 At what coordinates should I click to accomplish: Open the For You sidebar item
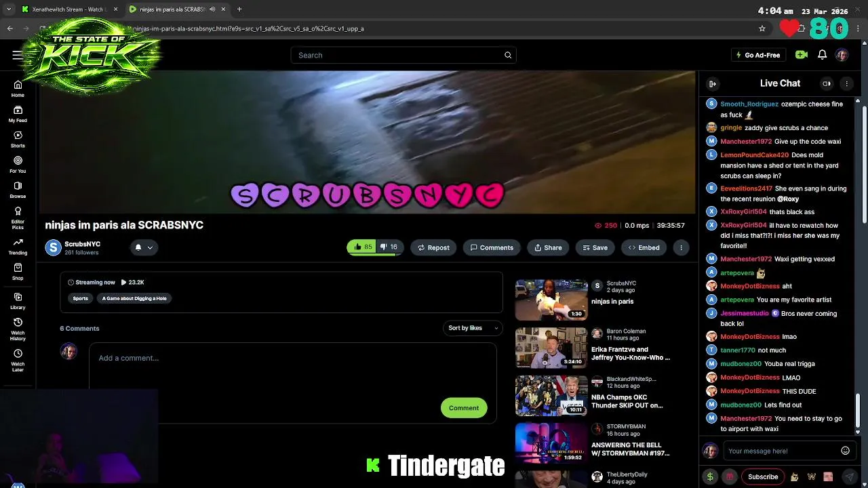[18, 164]
